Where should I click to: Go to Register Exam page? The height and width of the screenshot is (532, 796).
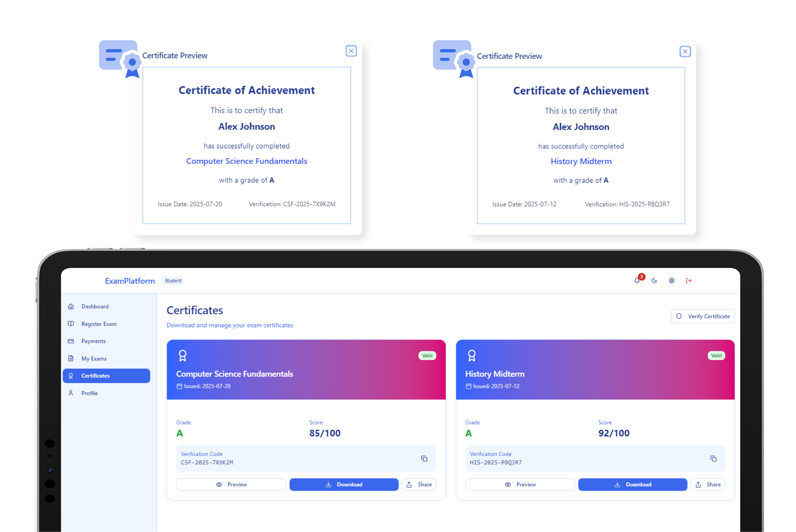106,324
